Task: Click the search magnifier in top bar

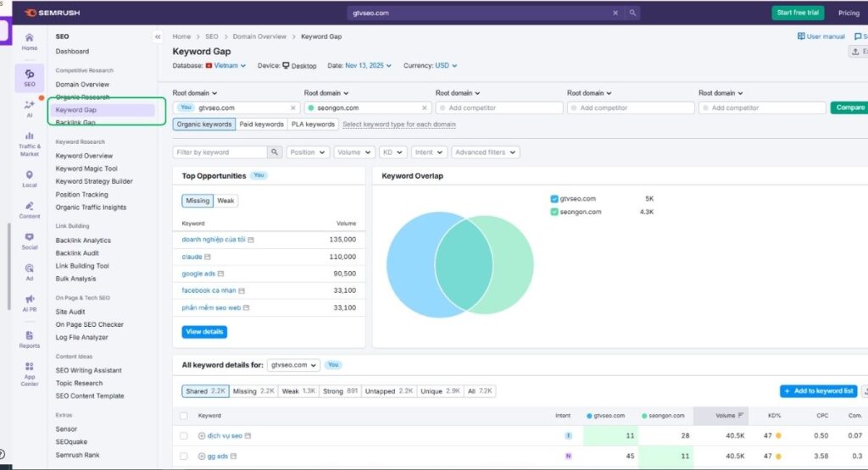Action: point(632,14)
